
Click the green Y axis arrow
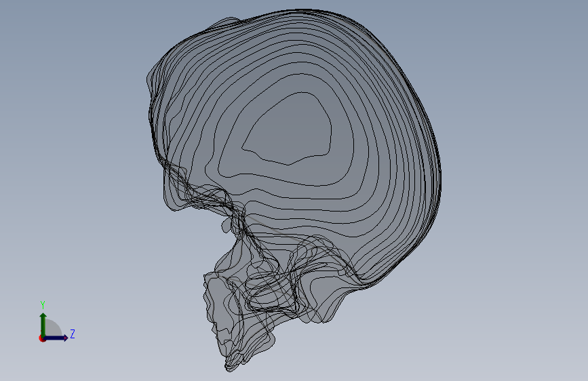[43, 325]
